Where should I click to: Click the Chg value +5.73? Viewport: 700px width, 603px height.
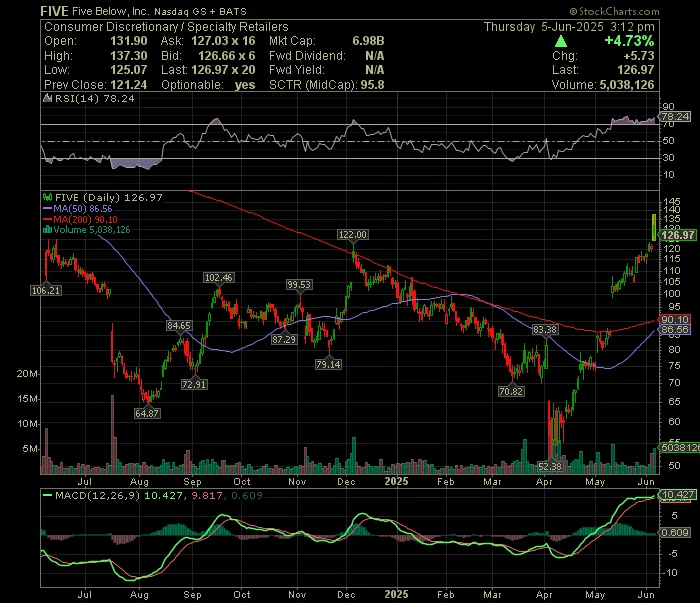pos(639,56)
